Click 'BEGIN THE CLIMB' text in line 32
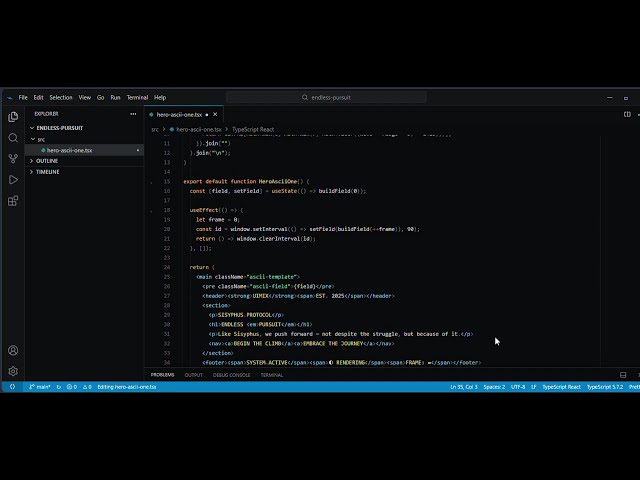 [257, 344]
